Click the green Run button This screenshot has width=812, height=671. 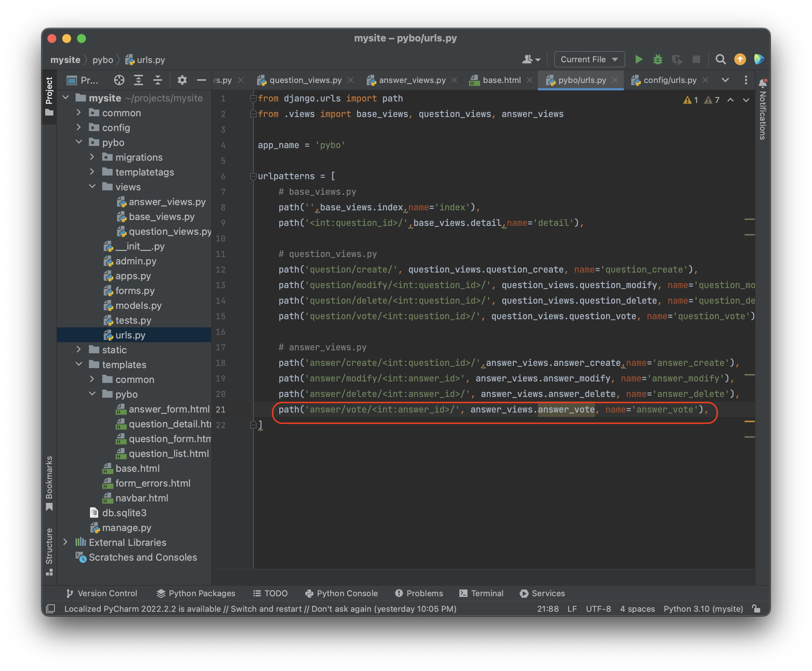tap(638, 60)
